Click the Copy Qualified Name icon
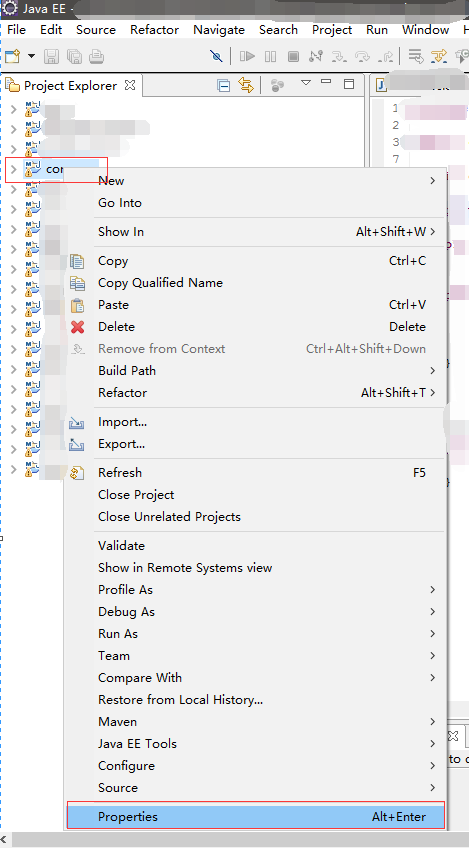469x848 pixels. pos(77,283)
